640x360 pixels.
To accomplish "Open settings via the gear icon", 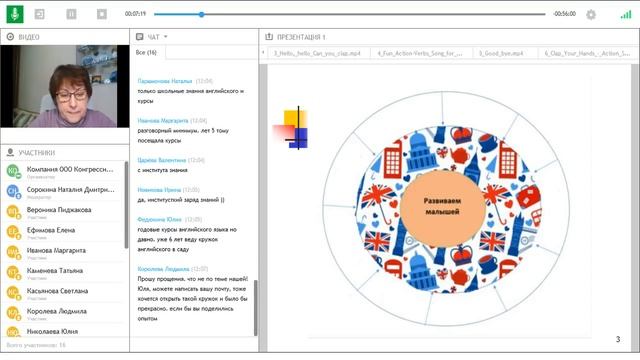I will 591,15.
